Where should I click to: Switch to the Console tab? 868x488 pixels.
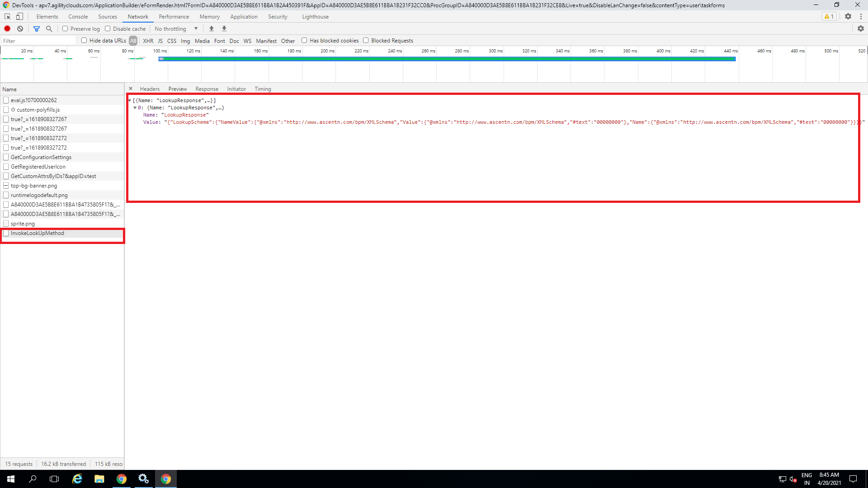point(78,17)
